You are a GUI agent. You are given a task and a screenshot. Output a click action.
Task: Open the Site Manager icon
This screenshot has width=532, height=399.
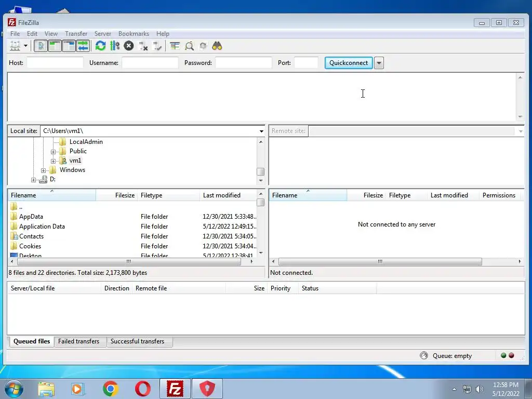click(x=15, y=46)
